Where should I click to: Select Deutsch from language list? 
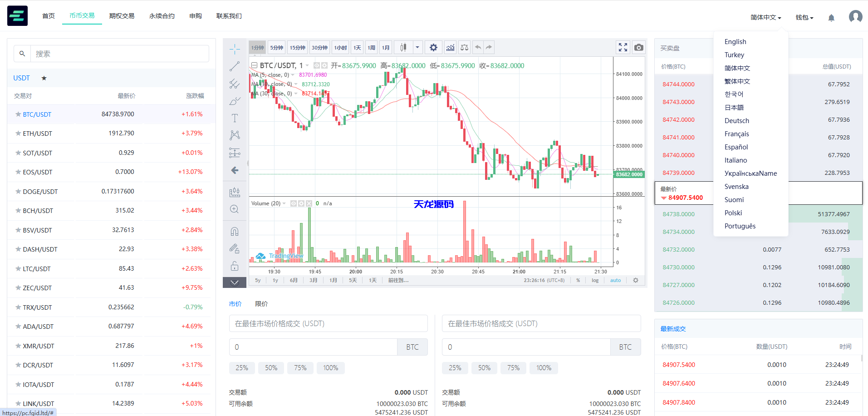click(736, 121)
